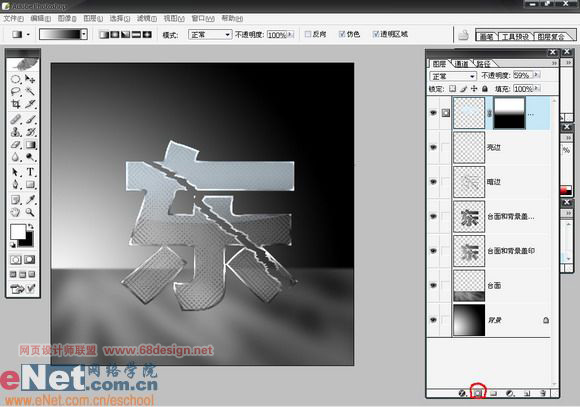Open the 滤镜 (Filter) menu

click(x=146, y=18)
